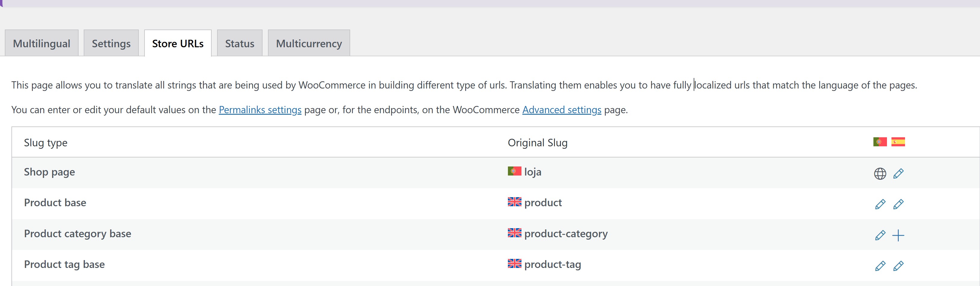Click the 'Product category base' row label

coord(78,234)
